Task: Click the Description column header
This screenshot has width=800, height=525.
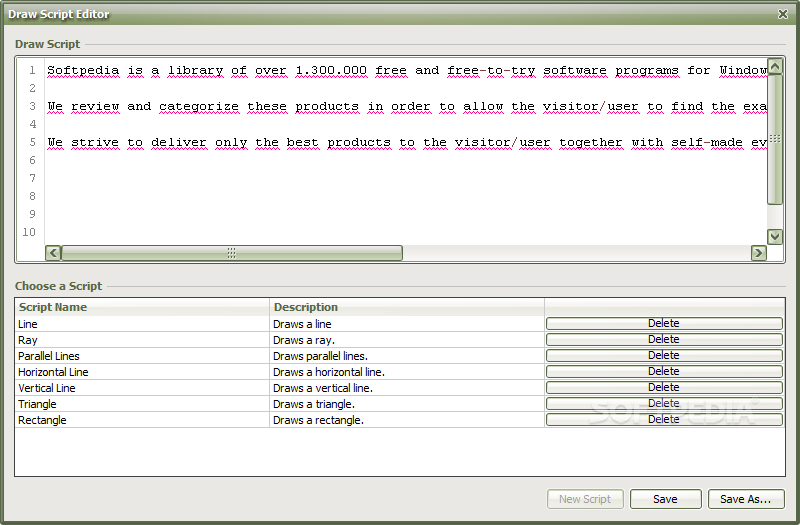Action: [407, 307]
